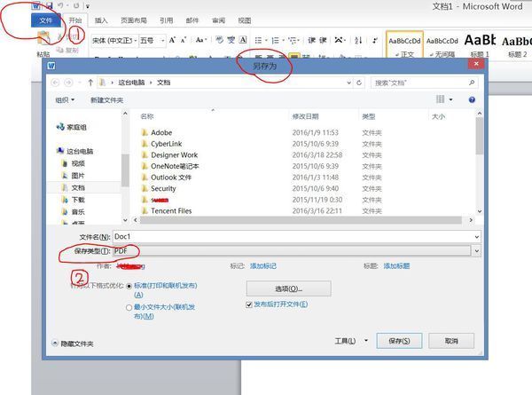Viewport: 532px width, 395px height.
Task: Click the Decrease Indent icon
Action: [x=311, y=41]
